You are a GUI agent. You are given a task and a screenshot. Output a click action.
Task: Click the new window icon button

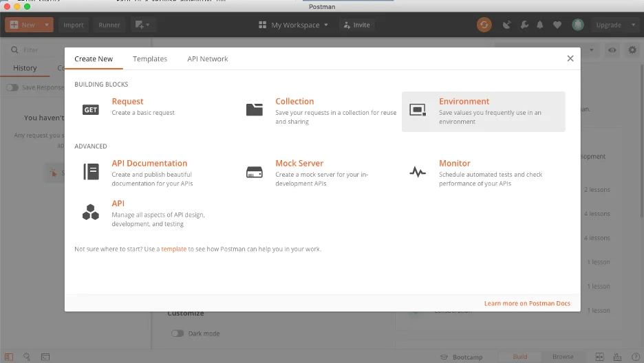point(142,25)
